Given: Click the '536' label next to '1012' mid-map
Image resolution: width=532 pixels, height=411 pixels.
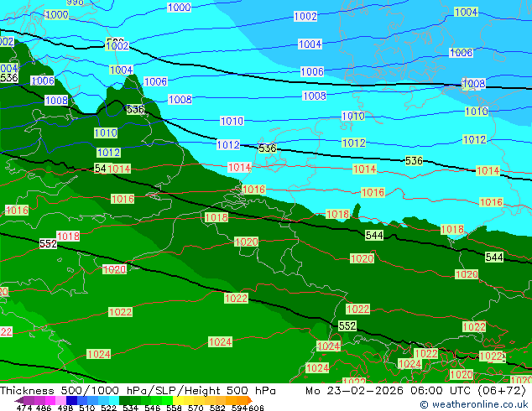Looking at the screenshot, I should point(268,148).
